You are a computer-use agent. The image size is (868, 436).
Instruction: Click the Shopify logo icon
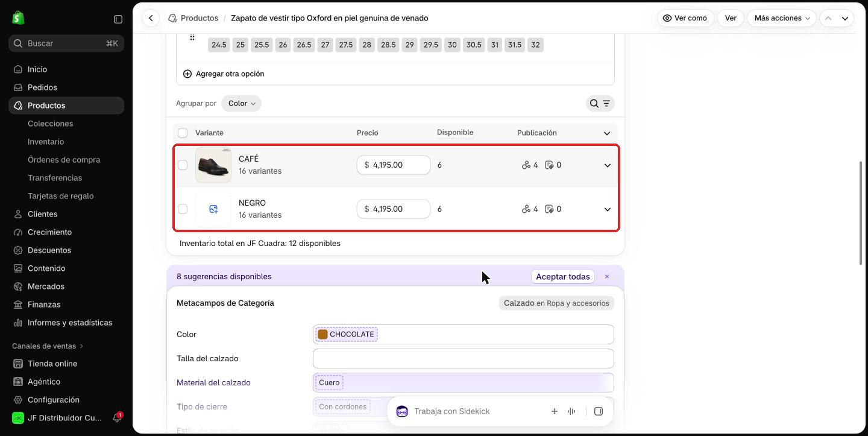18,18
